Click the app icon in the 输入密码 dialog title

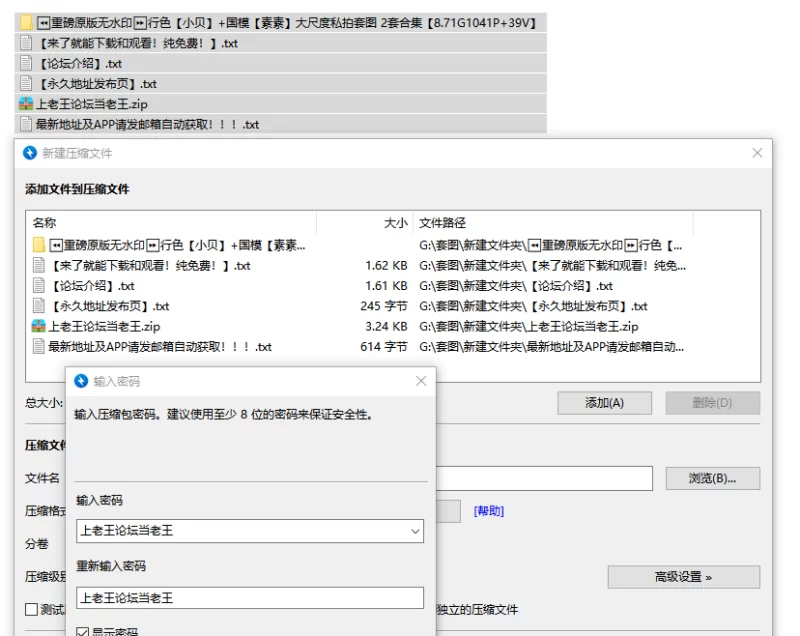click(x=82, y=381)
